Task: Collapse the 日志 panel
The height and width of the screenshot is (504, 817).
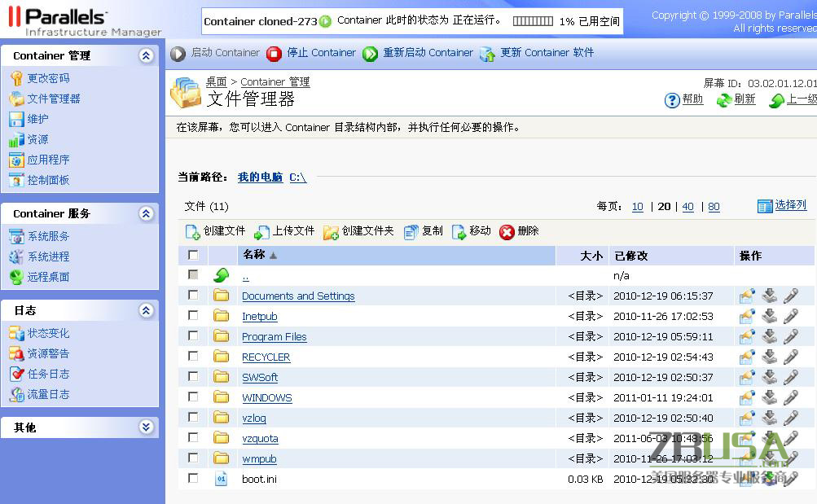Action: click(x=147, y=311)
